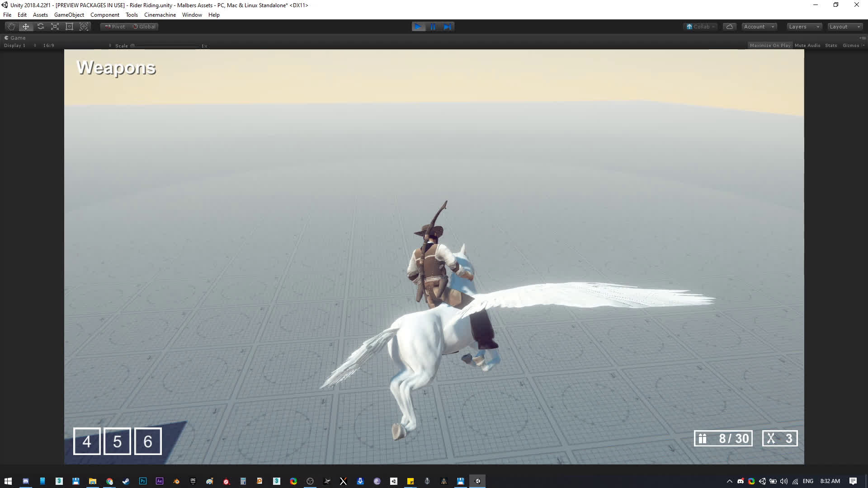Click the Step frame button
Screen dimensions: 868x488
click(447, 27)
